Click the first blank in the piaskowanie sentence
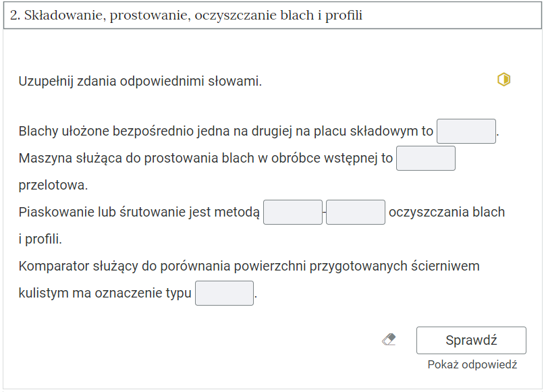 [x=293, y=212]
